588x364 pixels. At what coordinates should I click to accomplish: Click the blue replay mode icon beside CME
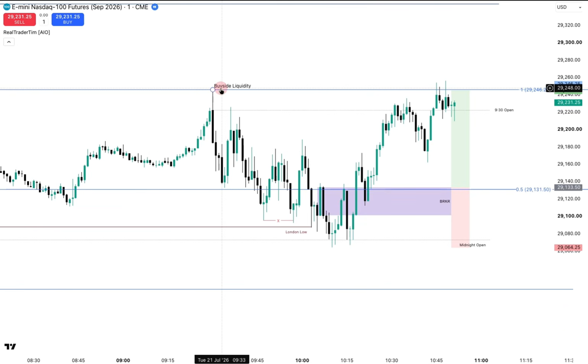click(155, 7)
